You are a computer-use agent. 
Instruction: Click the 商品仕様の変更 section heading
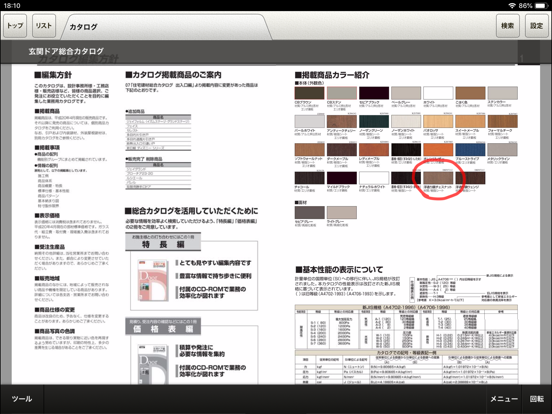[x=55, y=310]
